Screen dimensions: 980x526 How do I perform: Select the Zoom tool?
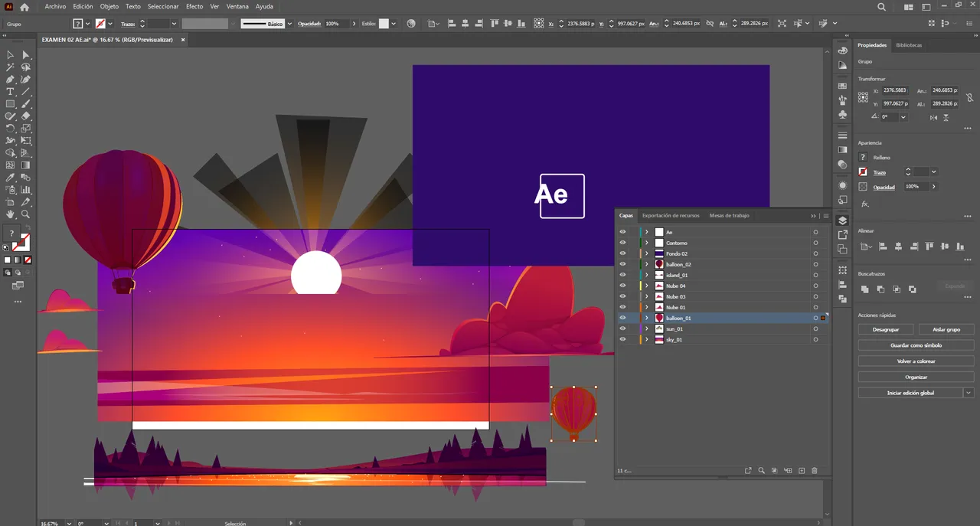26,214
